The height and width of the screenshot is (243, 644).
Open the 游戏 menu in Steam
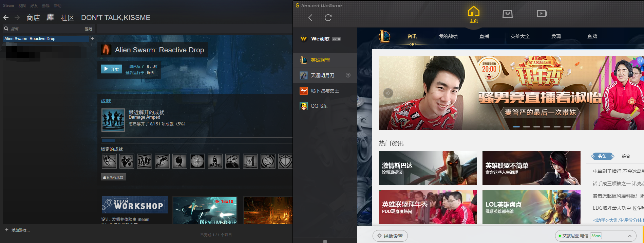tap(46, 6)
